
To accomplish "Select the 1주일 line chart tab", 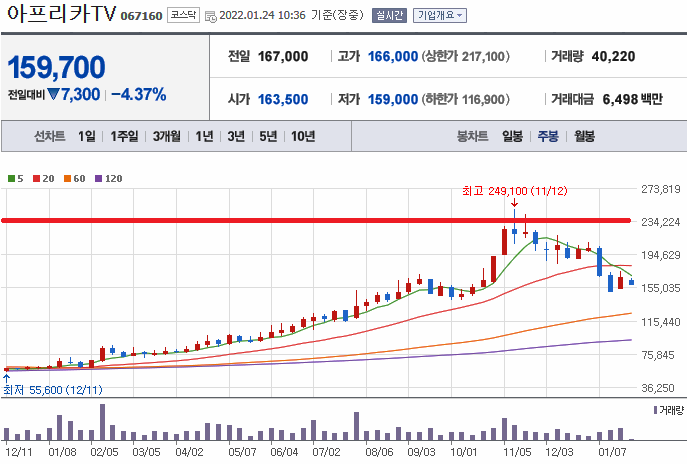I will pos(124,136).
